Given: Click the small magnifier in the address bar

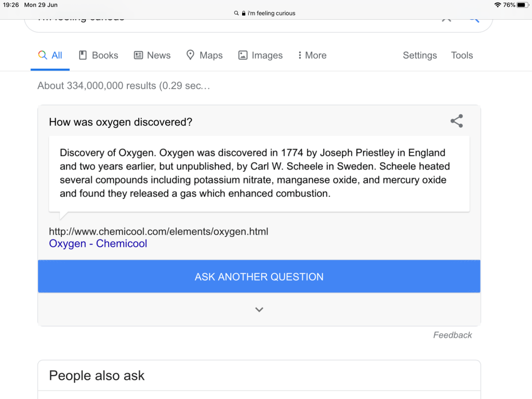Looking at the screenshot, I should point(236,13).
